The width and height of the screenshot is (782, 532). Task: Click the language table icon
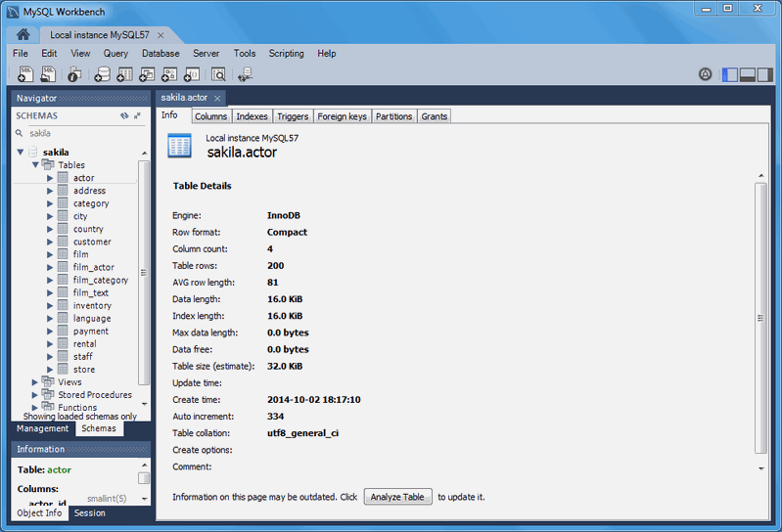click(x=63, y=318)
